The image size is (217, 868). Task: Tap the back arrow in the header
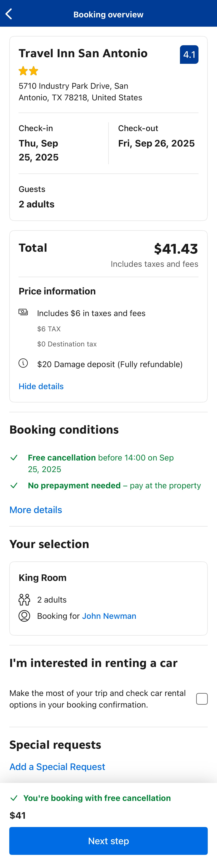point(9,14)
